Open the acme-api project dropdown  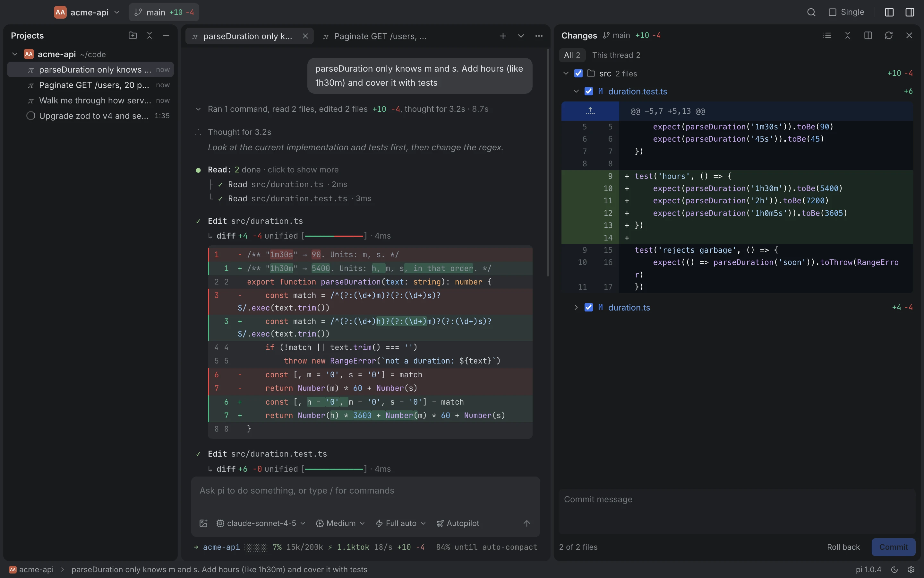click(87, 12)
